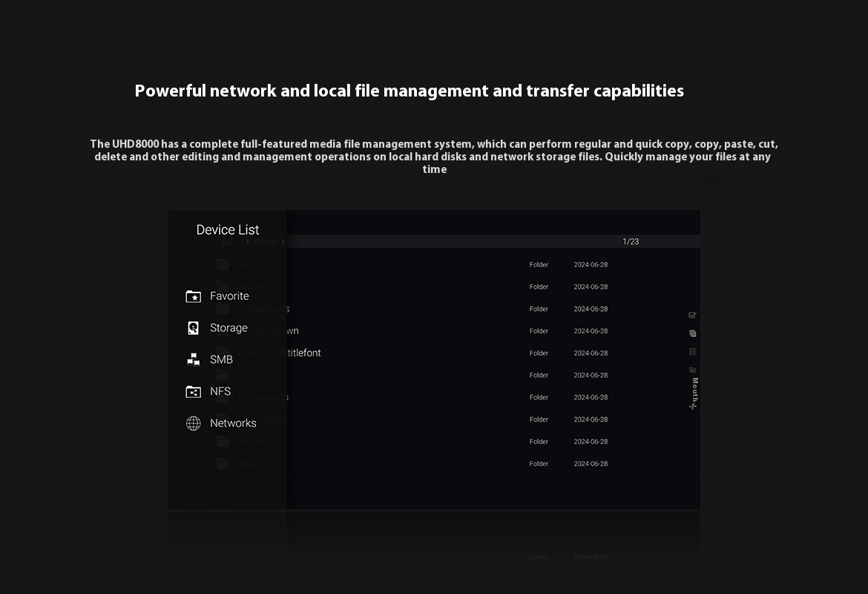
Task: Open the SMB network computers icon
Action: pyautogui.click(x=193, y=360)
